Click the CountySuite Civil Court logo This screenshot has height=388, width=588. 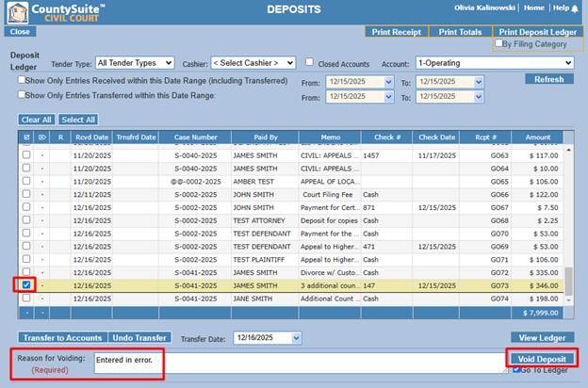[57, 12]
